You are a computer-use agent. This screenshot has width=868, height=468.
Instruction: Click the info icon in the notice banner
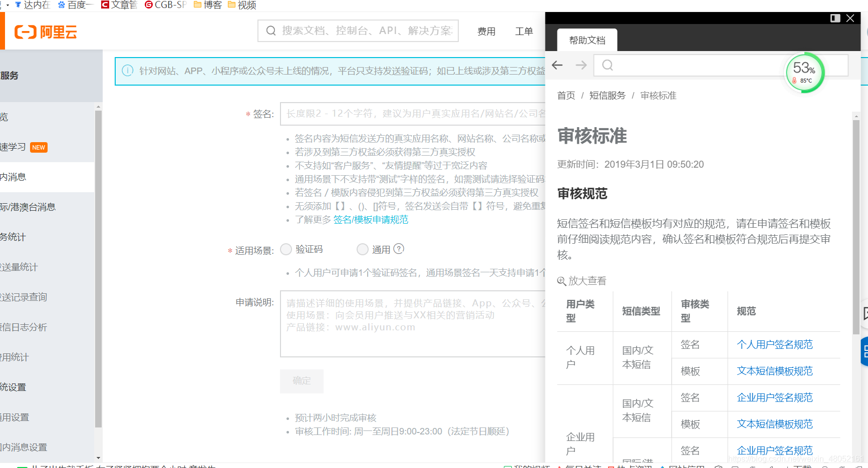point(128,71)
